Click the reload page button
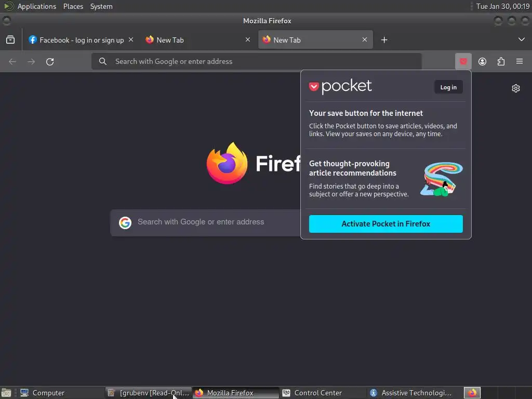 click(50, 61)
